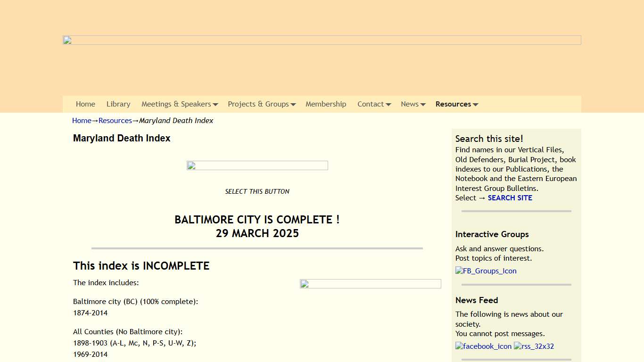Expand the Contact navigation dropdown
The width and height of the screenshot is (644, 362).
[x=374, y=104]
